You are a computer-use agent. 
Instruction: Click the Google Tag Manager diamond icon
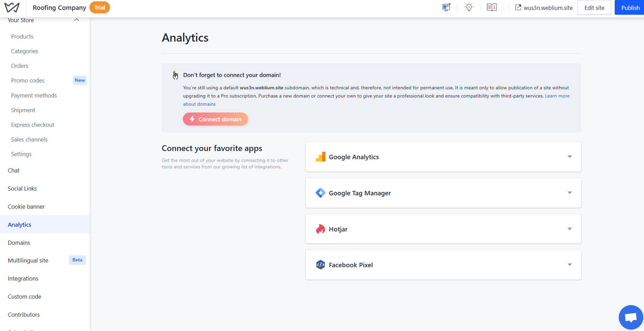tap(320, 193)
